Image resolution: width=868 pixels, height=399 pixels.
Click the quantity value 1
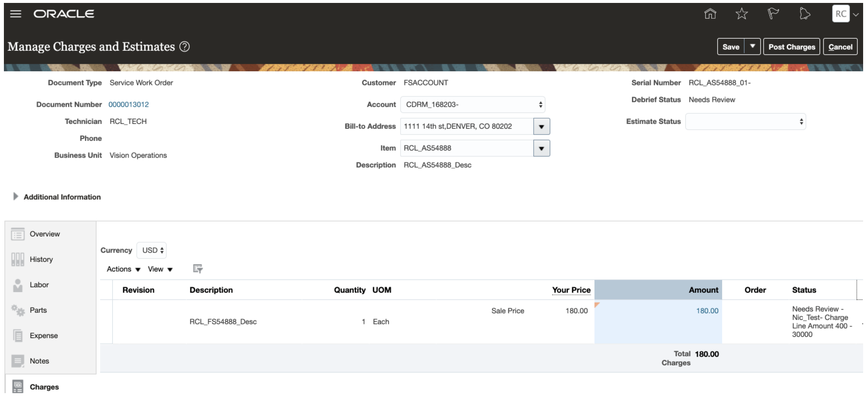click(x=363, y=321)
